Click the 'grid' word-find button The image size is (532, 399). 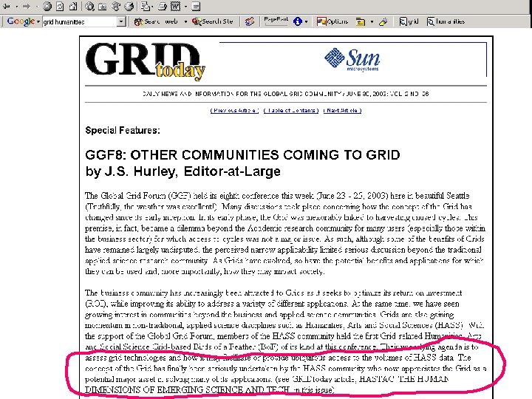coord(409,21)
